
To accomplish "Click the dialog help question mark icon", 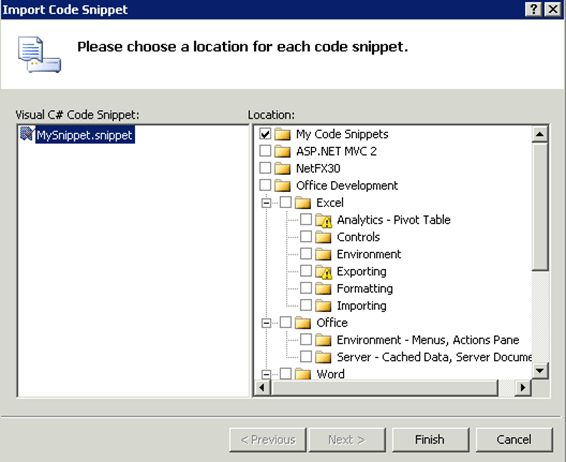I will 534,9.
